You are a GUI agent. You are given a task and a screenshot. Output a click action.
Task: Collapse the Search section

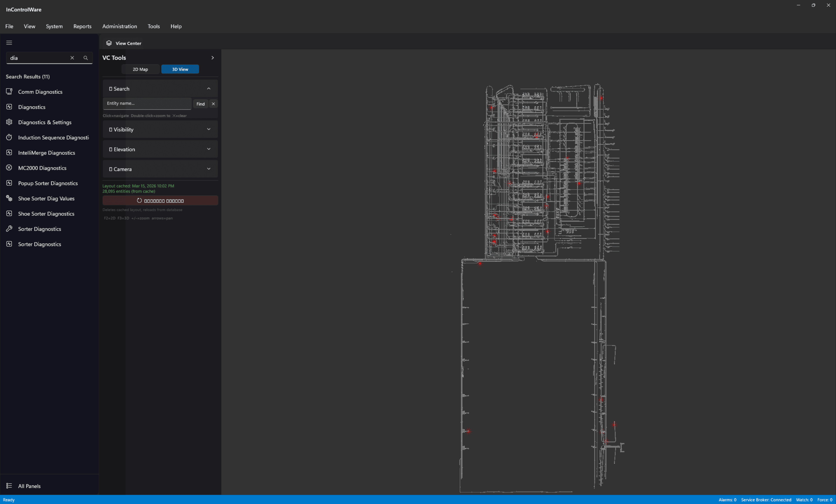tap(209, 89)
